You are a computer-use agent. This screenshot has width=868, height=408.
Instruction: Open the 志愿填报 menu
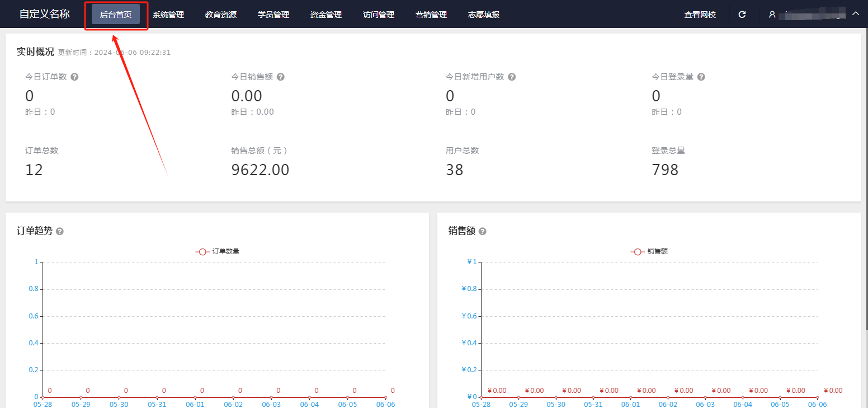tap(484, 15)
